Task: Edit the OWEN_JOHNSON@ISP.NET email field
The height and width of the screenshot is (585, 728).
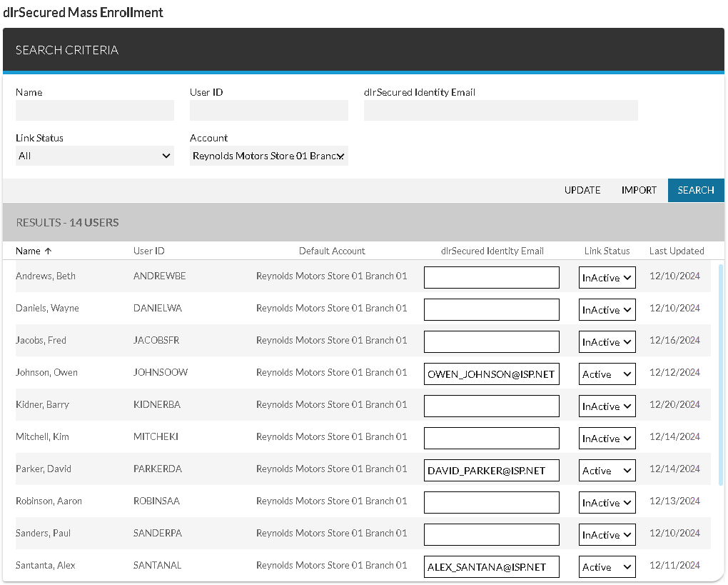Action: tap(491, 374)
